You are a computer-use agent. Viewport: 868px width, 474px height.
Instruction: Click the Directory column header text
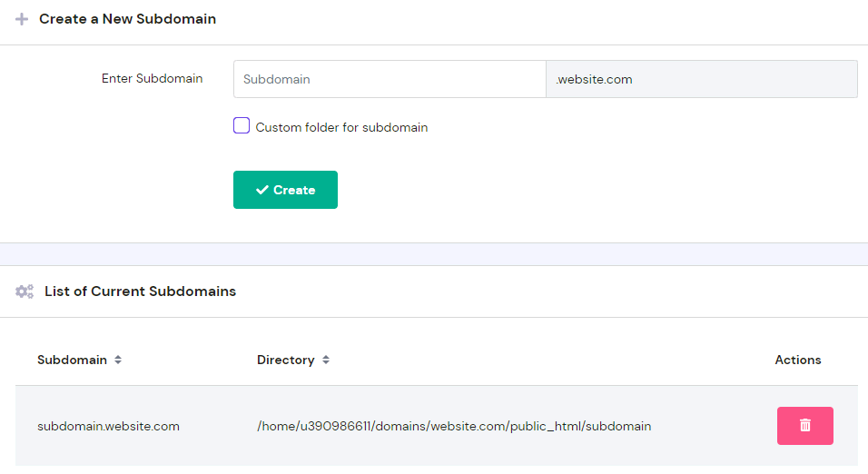tap(286, 360)
